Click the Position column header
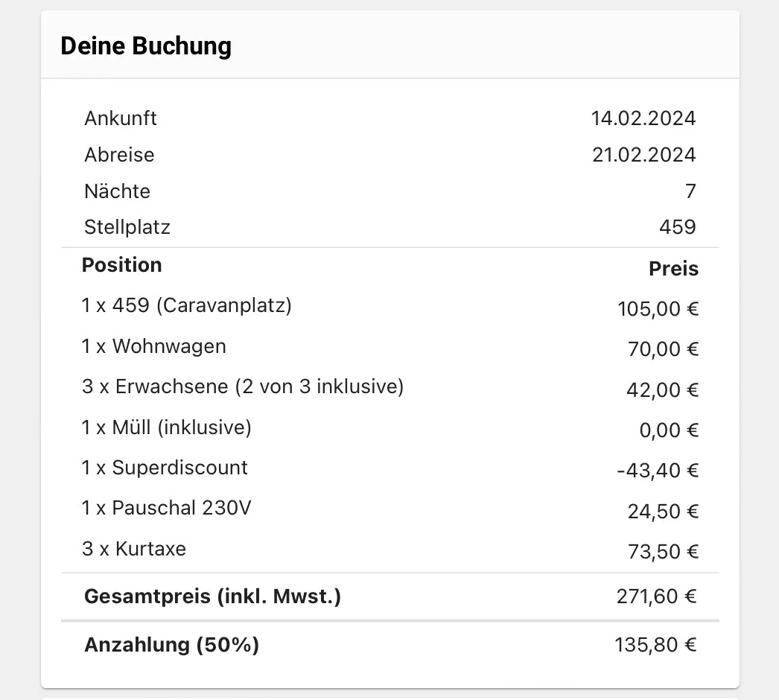Viewport: 779px width, 700px height. (x=121, y=265)
